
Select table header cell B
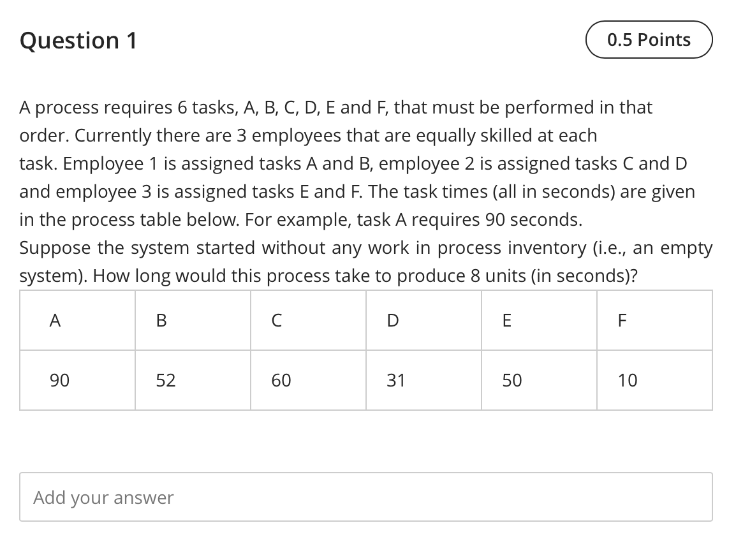click(x=160, y=320)
